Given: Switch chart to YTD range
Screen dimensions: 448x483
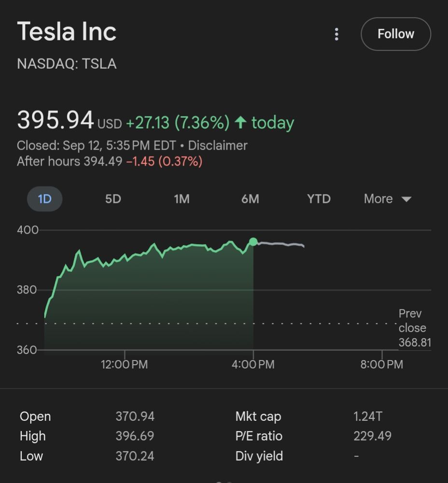Looking at the screenshot, I should [319, 199].
